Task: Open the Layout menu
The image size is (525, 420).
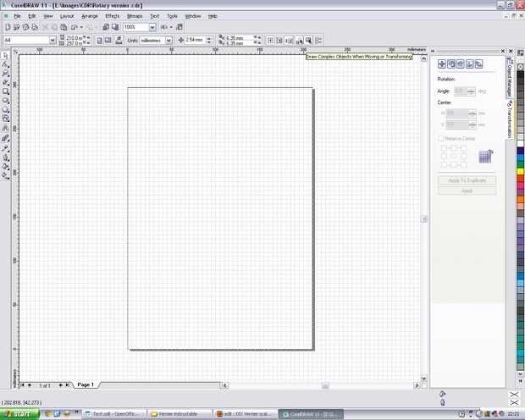Action: tap(67, 16)
